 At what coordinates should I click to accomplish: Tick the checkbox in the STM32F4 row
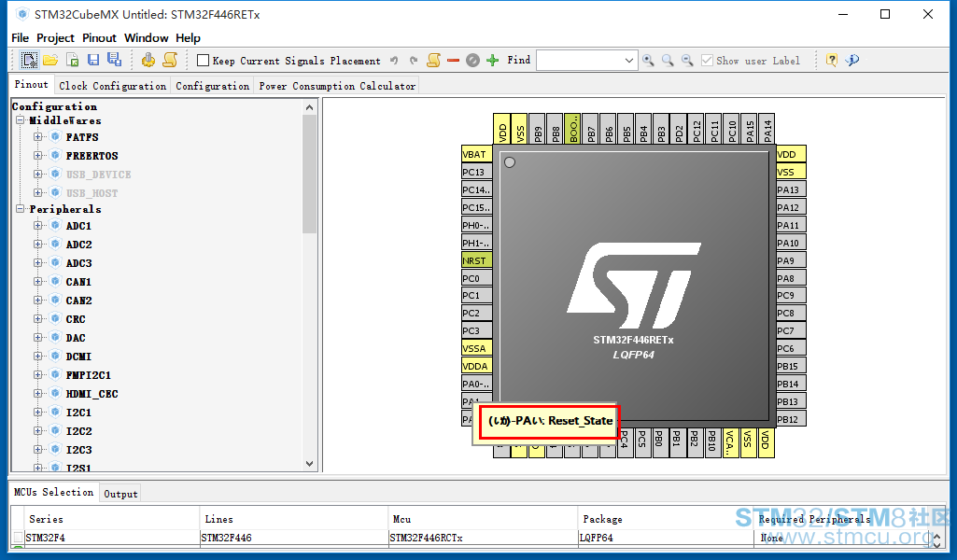(x=19, y=538)
